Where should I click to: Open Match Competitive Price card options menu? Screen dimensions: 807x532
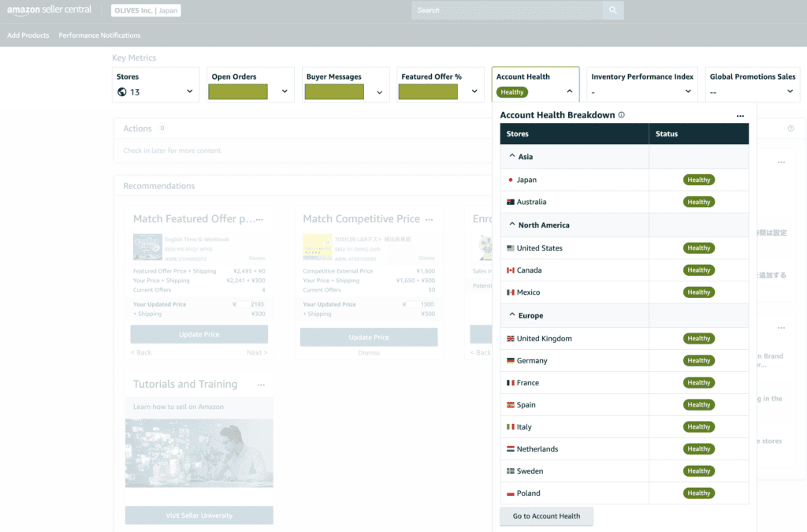click(430, 220)
